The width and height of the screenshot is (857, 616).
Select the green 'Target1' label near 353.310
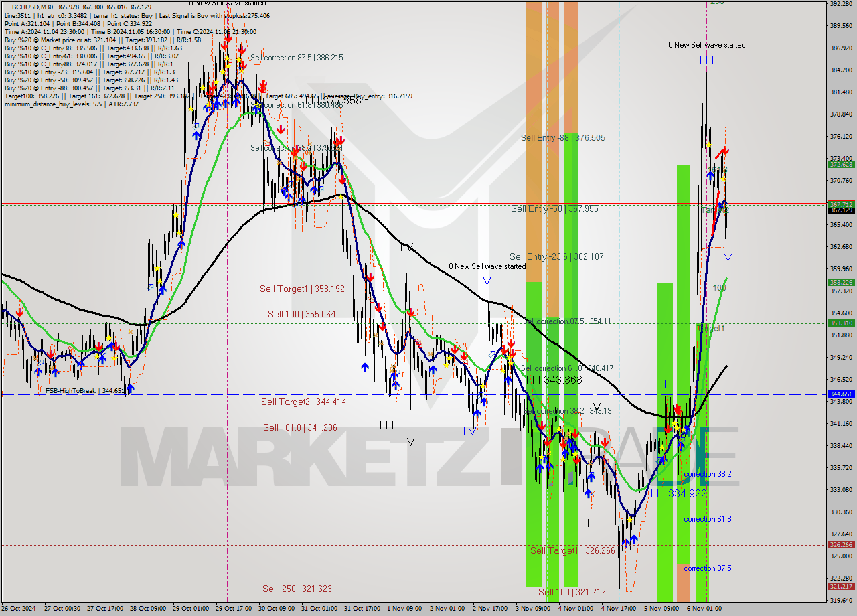711,329
